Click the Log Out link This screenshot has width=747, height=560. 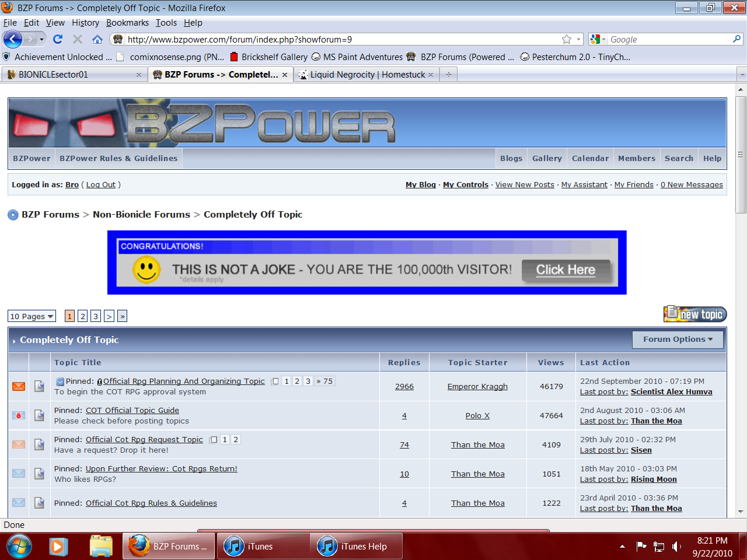101,184
